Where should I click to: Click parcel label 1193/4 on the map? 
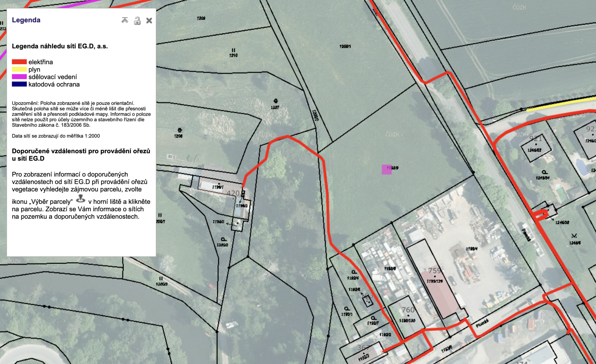pos(472,249)
